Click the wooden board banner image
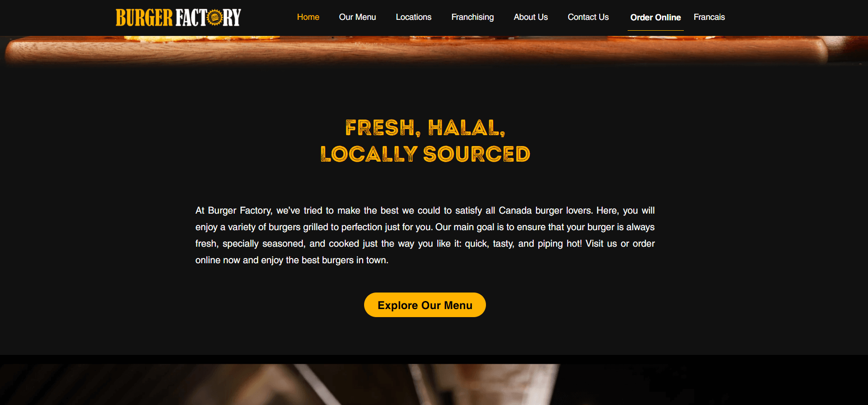The image size is (868, 405). [x=434, y=50]
